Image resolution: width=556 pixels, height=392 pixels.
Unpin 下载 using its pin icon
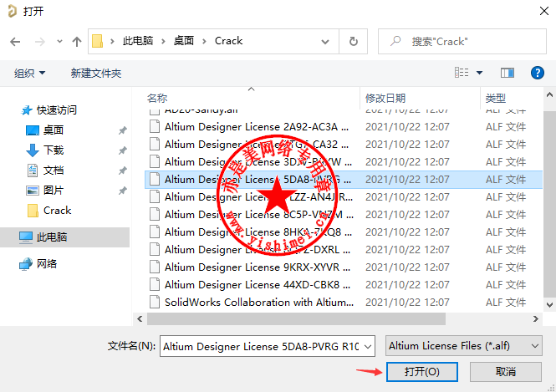[122, 150]
